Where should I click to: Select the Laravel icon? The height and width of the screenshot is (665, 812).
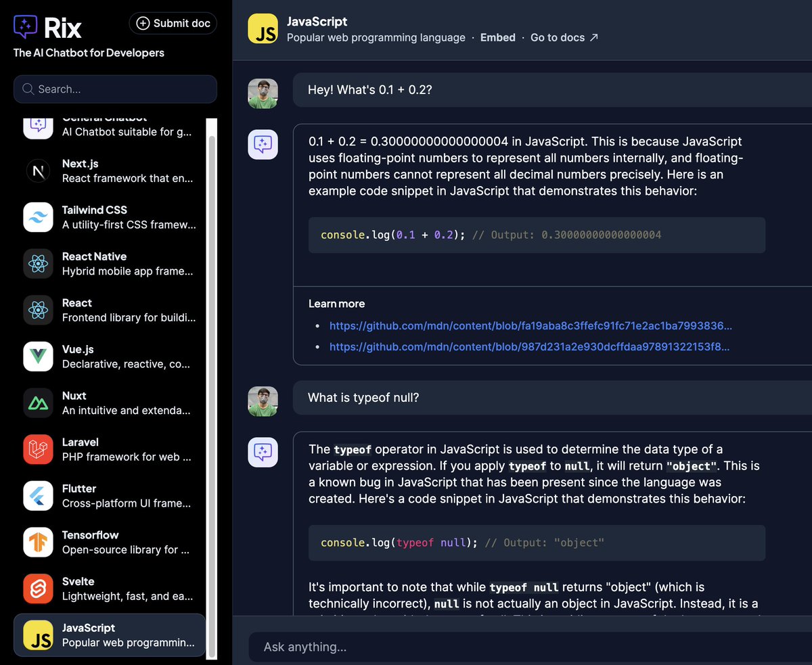tap(38, 449)
